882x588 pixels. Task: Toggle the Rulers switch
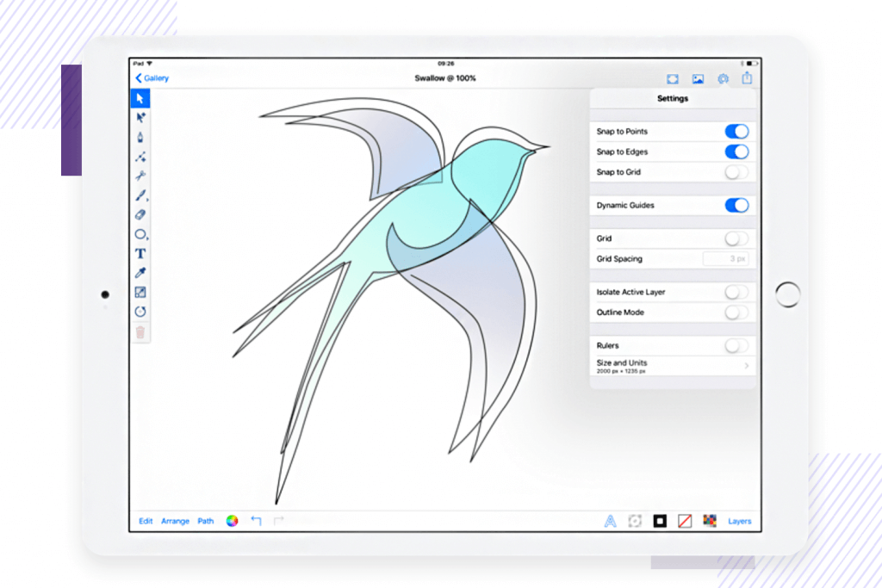[x=736, y=344]
